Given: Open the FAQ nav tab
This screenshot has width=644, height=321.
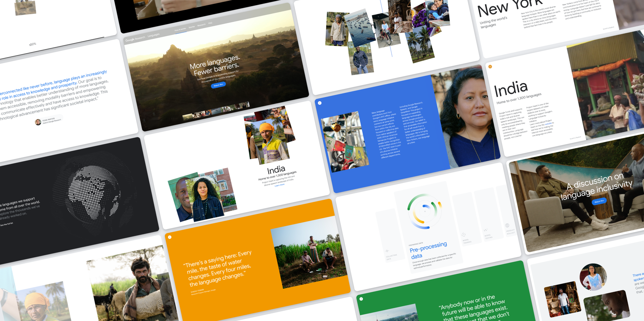Looking at the screenshot, I should coord(210,23).
